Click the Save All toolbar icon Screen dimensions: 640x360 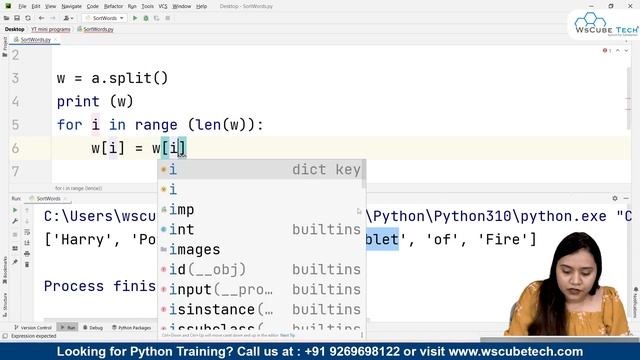pyautogui.click(x=17, y=18)
